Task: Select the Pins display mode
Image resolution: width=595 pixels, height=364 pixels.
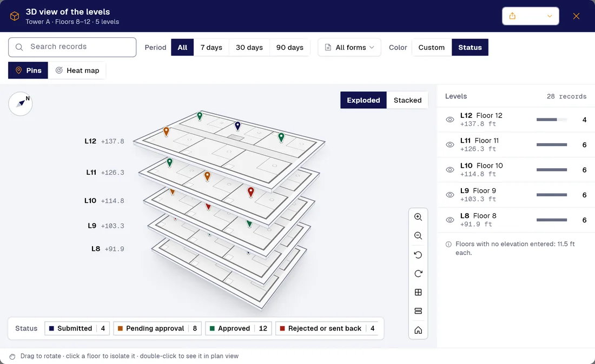Action: coord(28,70)
